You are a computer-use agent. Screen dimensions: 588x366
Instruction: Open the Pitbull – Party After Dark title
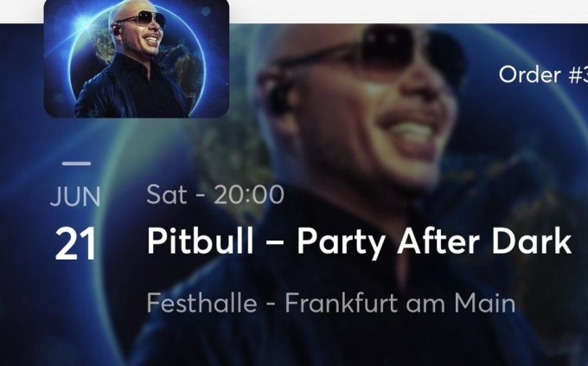pyautogui.click(x=359, y=242)
